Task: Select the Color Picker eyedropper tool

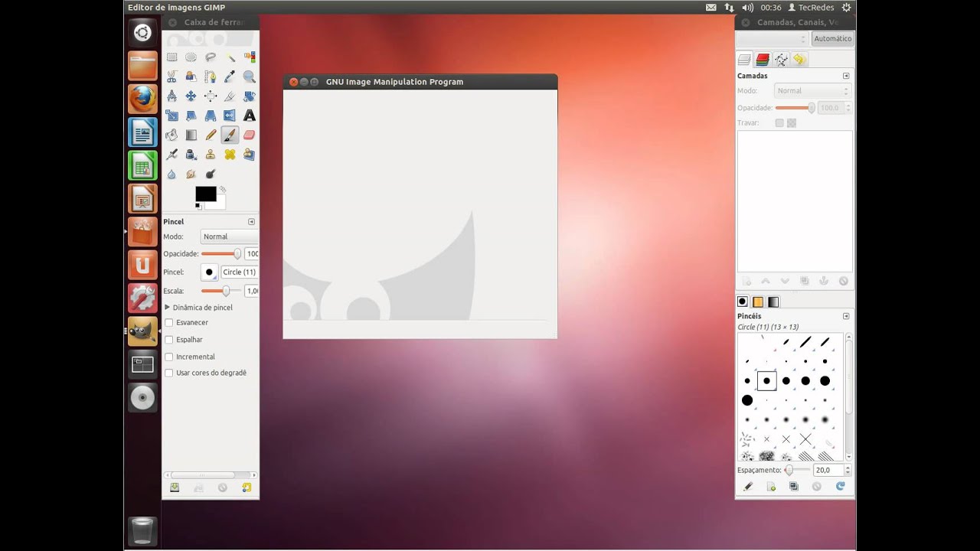Action: pyautogui.click(x=230, y=77)
